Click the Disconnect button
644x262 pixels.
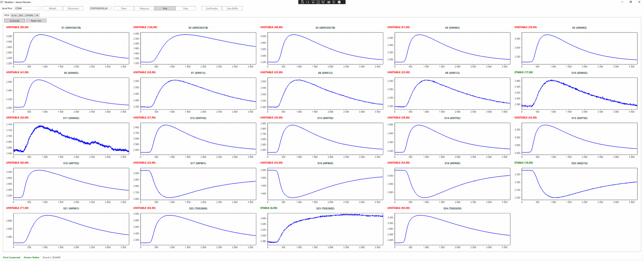[x=73, y=8]
